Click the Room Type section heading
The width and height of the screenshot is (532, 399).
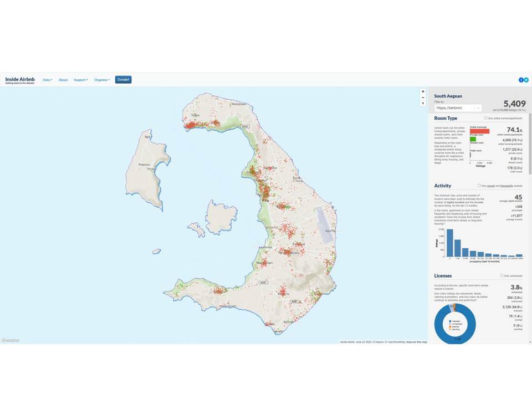[446, 118]
